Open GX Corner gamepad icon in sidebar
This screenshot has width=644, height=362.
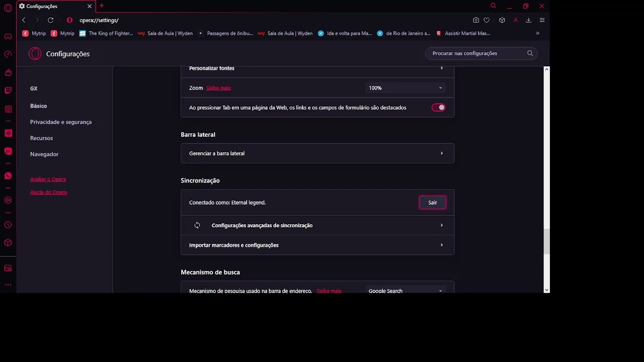pos(8,36)
